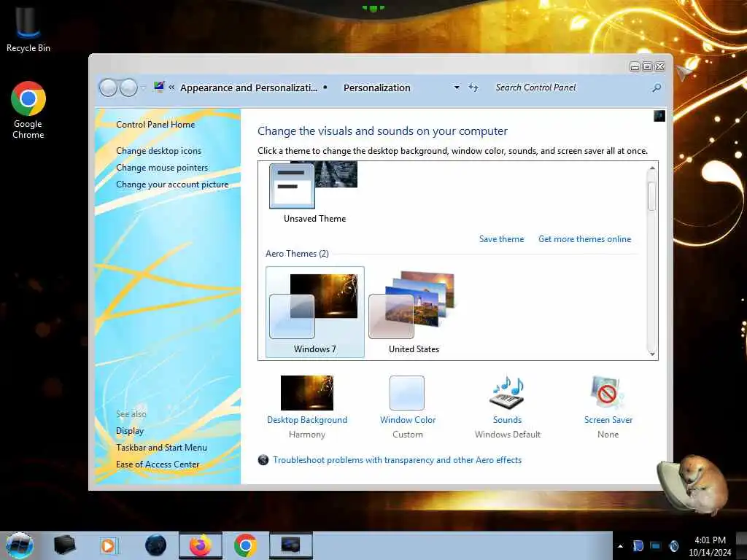Click the search magnifier icon
Viewport: 747px width, 560px height.
tap(657, 87)
